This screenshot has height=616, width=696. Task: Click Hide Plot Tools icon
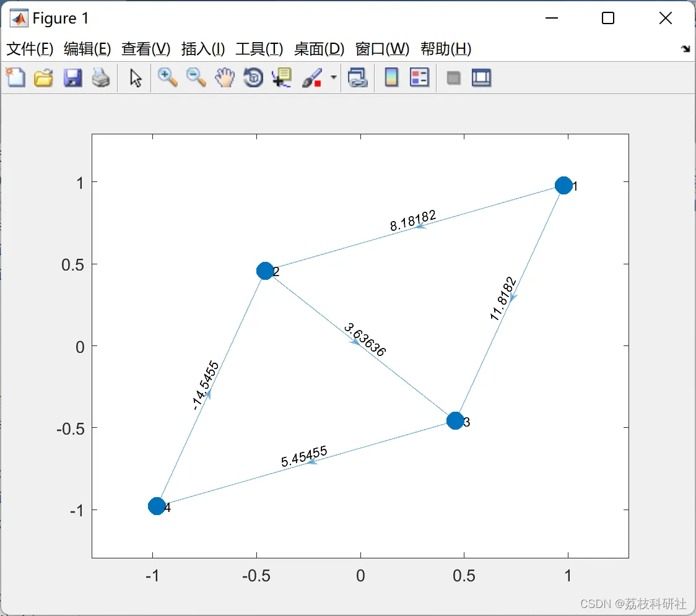453,78
